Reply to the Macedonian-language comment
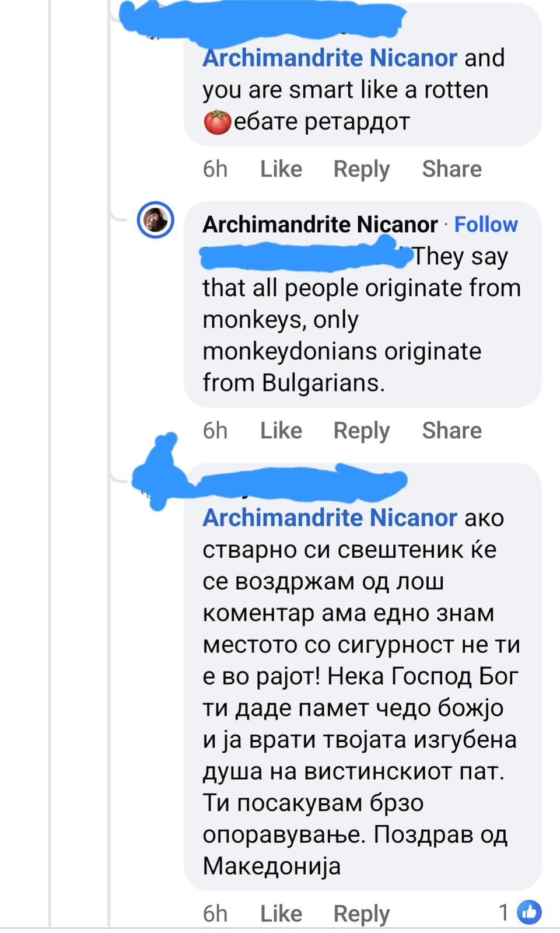 [x=361, y=914]
